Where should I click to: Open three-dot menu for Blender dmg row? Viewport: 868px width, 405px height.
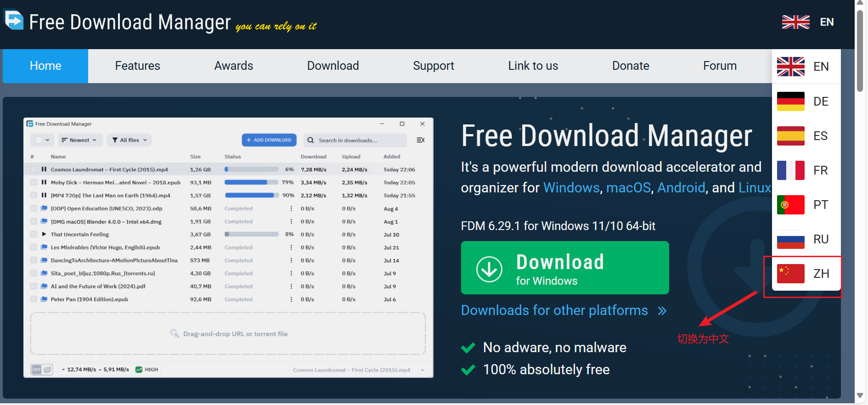point(291,221)
